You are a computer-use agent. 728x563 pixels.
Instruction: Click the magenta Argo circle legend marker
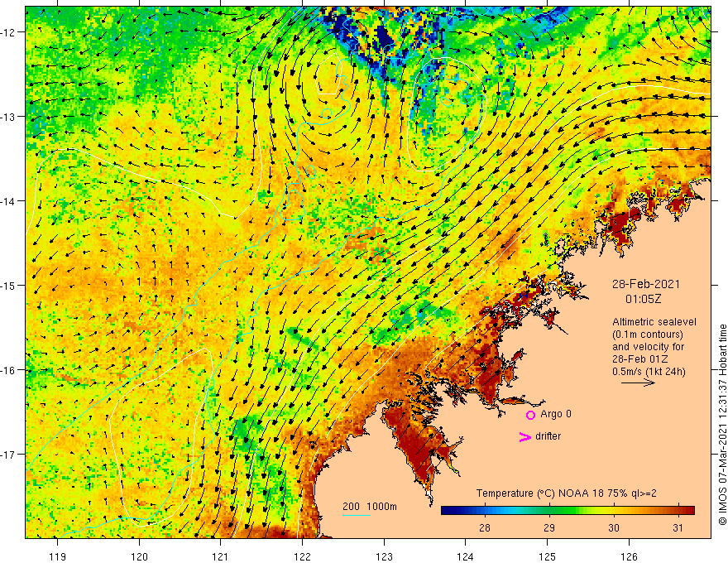(530, 415)
